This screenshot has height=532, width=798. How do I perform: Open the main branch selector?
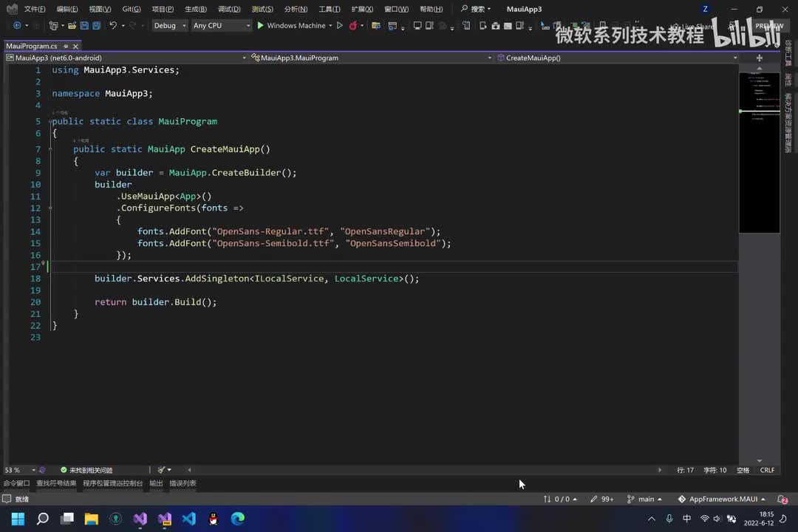[x=644, y=499]
